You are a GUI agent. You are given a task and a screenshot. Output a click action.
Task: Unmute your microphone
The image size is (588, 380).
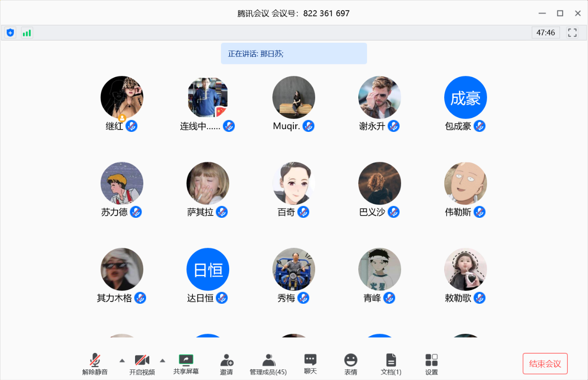(95, 364)
